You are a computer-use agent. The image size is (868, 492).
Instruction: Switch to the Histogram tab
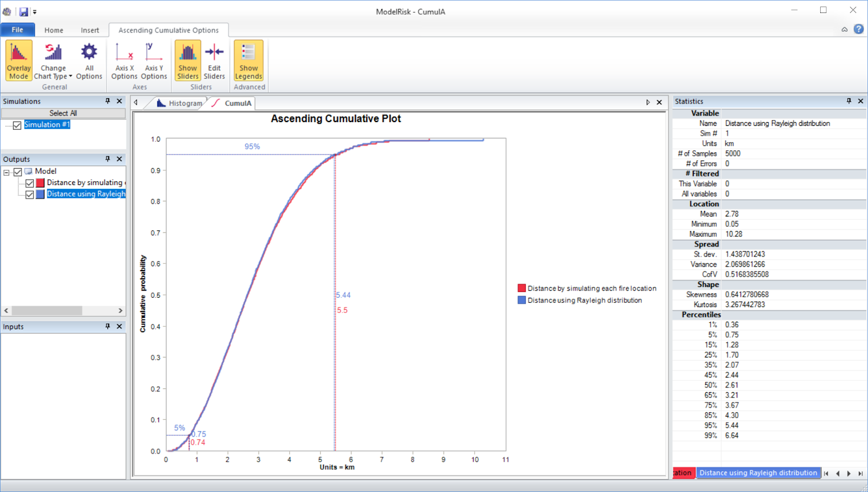pos(184,103)
